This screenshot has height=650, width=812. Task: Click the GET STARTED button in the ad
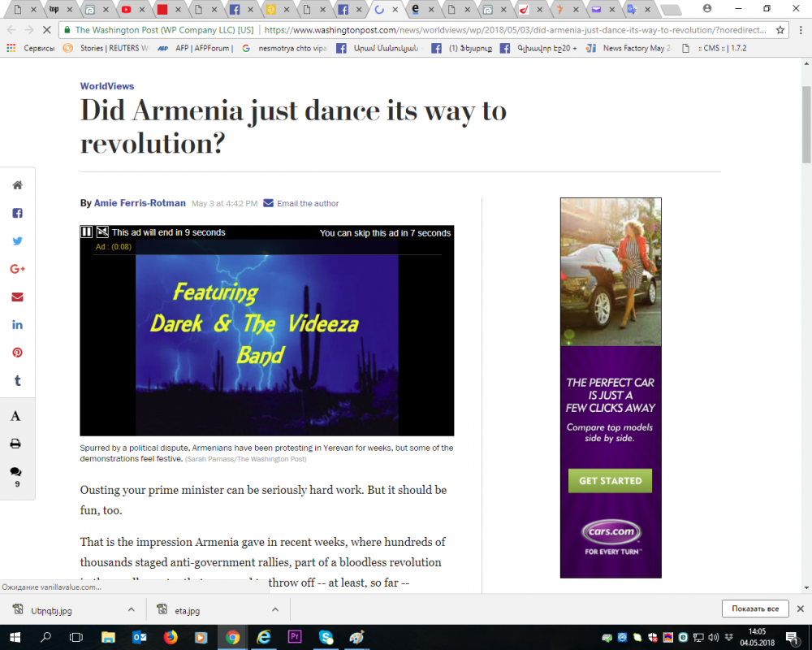click(x=610, y=480)
